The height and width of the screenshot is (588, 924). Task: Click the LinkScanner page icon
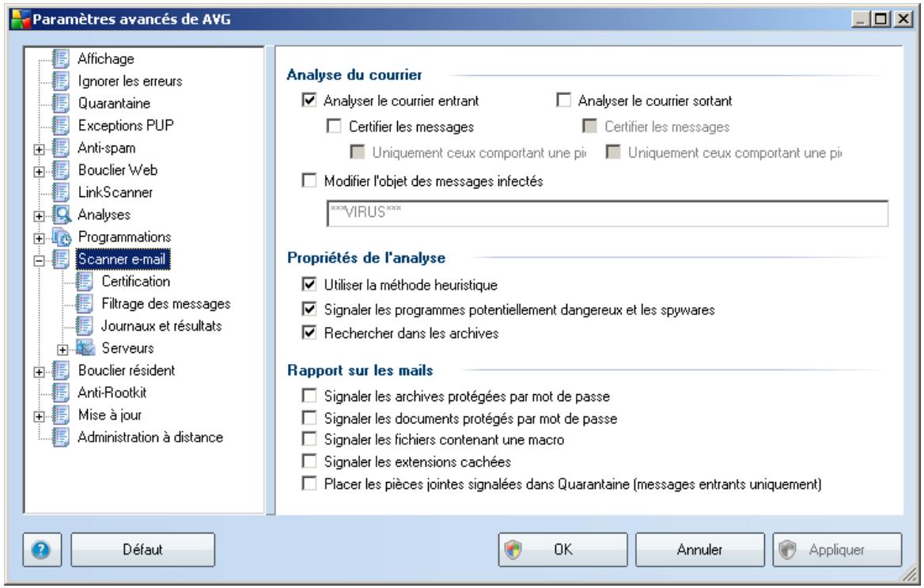click(x=61, y=192)
